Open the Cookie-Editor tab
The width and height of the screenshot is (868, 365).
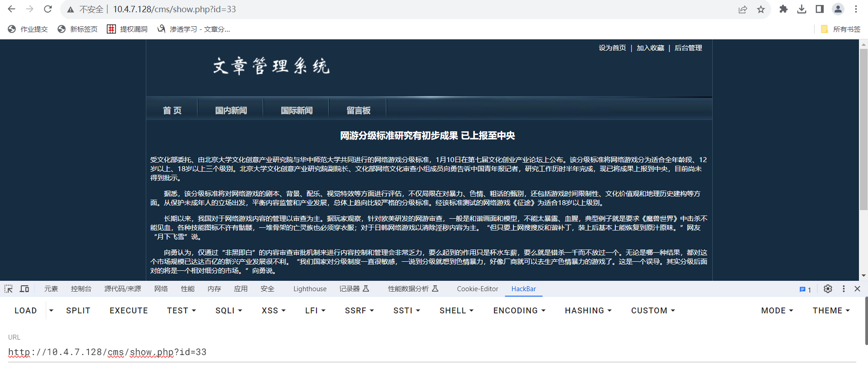(477, 289)
